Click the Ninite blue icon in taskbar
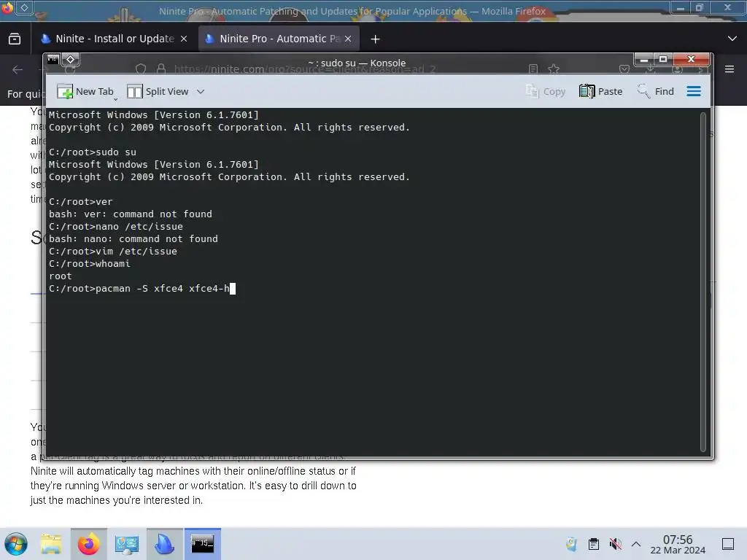 [x=164, y=544]
